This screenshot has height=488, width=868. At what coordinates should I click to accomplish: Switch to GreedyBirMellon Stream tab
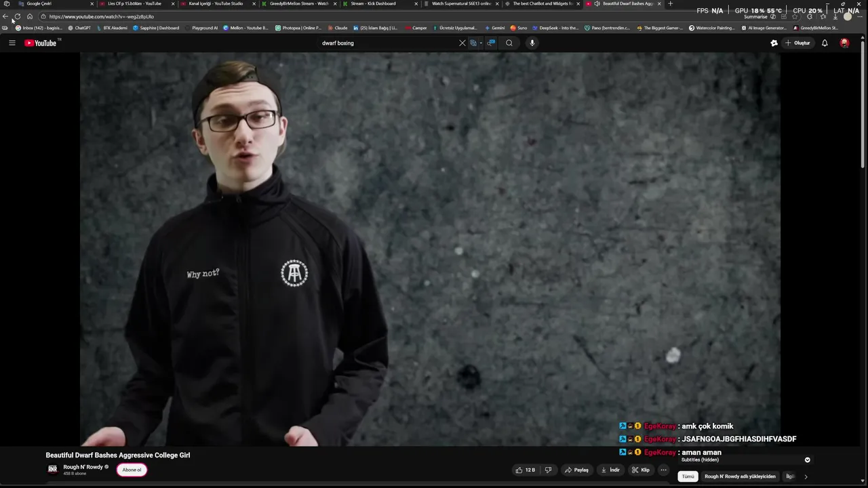[298, 3]
